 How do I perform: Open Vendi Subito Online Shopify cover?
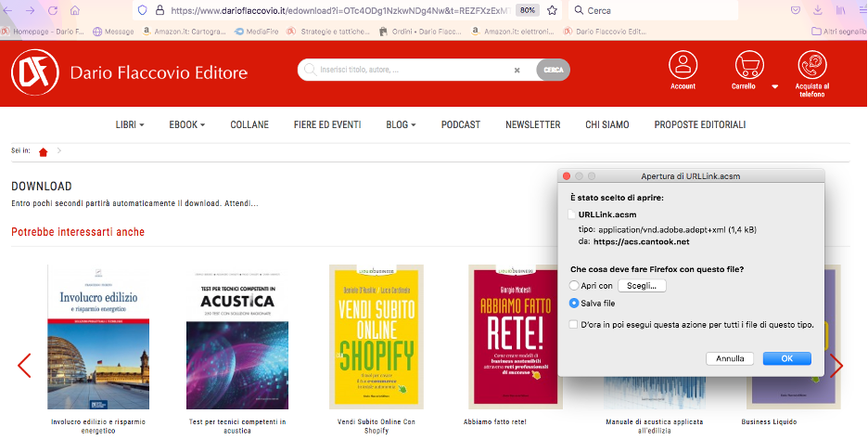pyautogui.click(x=377, y=337)
